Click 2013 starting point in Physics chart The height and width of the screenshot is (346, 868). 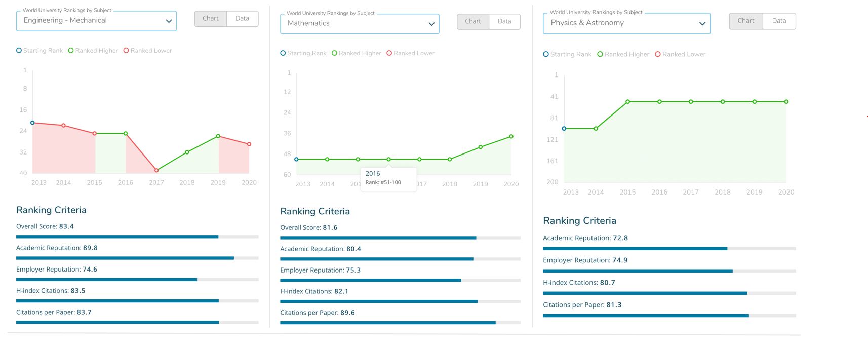(x=564, y=129)
